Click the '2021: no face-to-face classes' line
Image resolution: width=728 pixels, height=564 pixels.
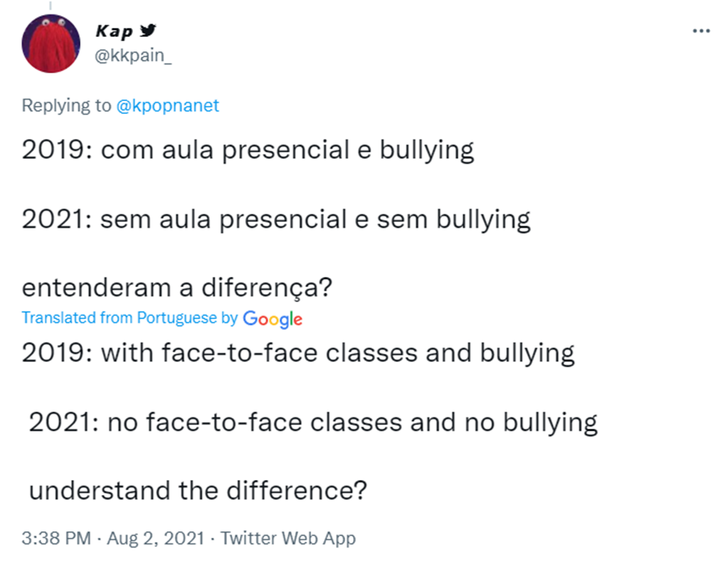313,422
